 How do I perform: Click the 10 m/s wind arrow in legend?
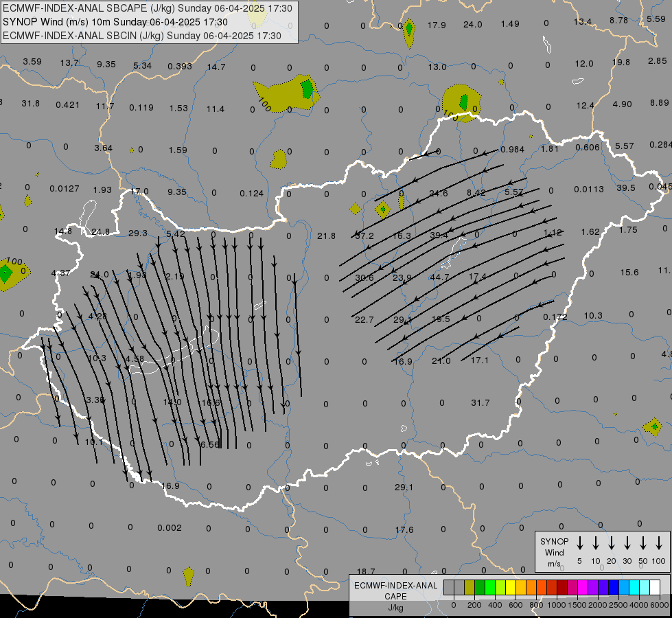tap(596, 543)
